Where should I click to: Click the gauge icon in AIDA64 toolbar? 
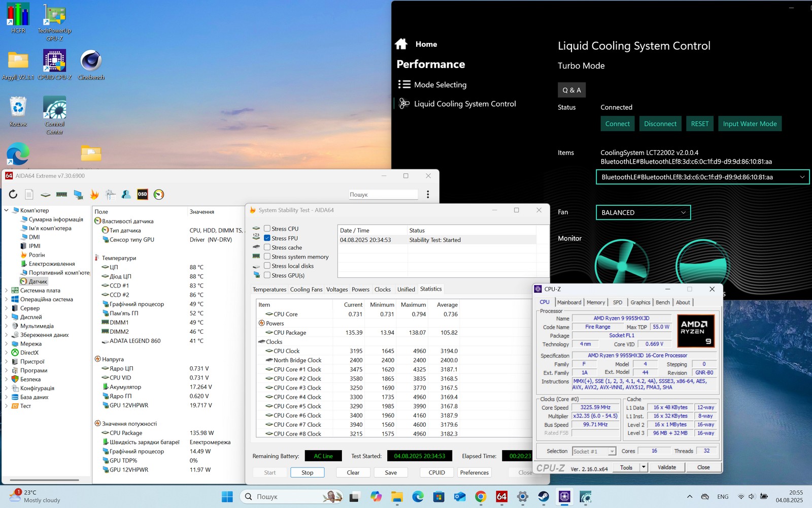(159, 194)
